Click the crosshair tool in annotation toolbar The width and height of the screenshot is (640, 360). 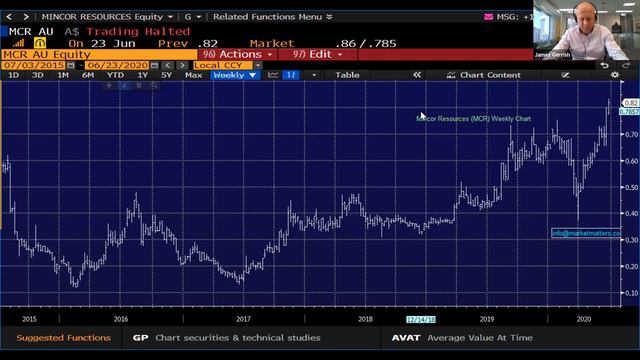tap(109, 85)
